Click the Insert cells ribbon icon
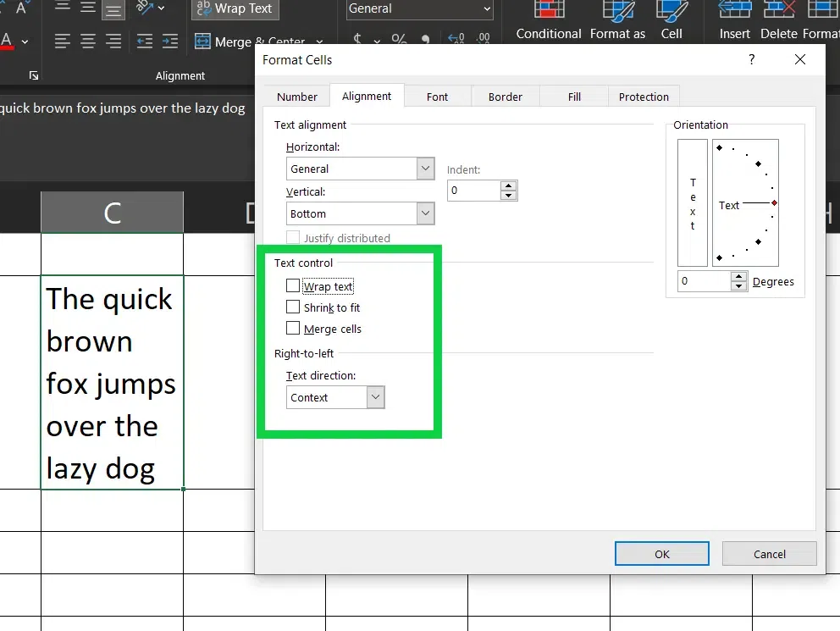 (734, 20)
